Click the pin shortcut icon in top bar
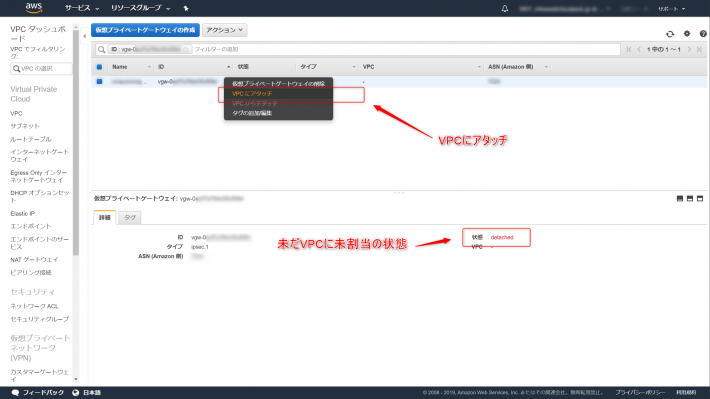 click(x=186, y=8)
